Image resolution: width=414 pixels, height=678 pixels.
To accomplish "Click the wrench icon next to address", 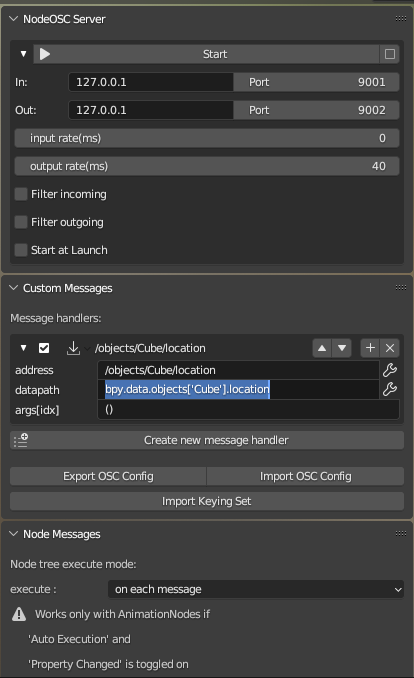I will (390, 370).
